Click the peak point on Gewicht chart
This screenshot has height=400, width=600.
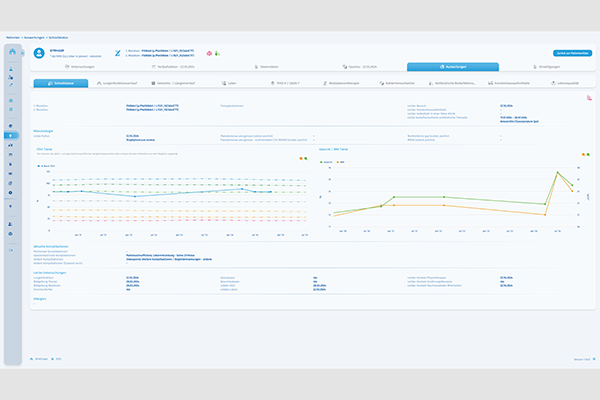(x=557, y=172)
